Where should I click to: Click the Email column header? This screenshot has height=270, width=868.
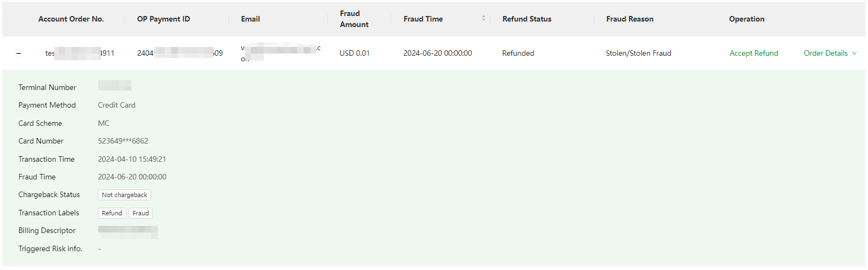coord(250,19)
